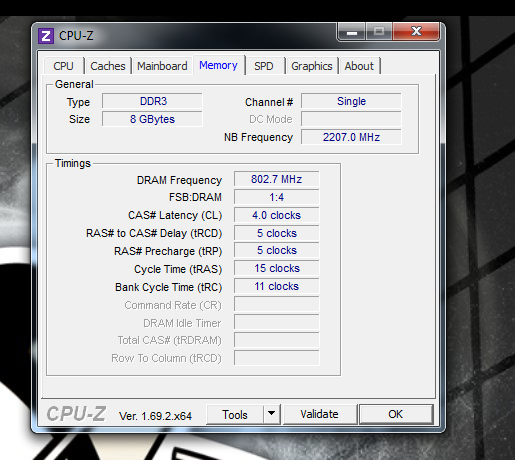Open the Caches tab

[x=108, y=66]
